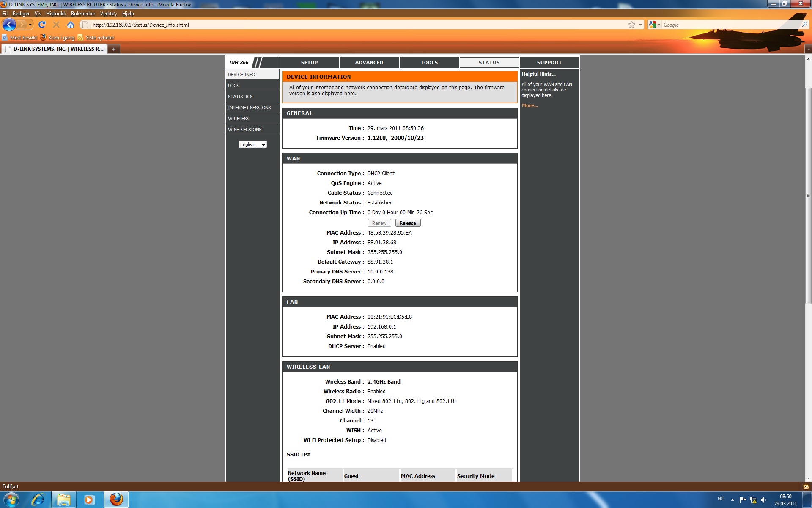812x508 pixels.
Task: Open the Verktøy menu
Action: click(x=108, y=14)
